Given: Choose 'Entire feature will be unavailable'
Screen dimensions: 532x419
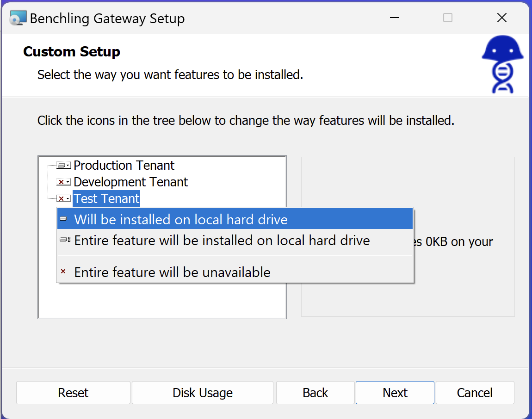Looking at the screenshot, I should point(172,272).
